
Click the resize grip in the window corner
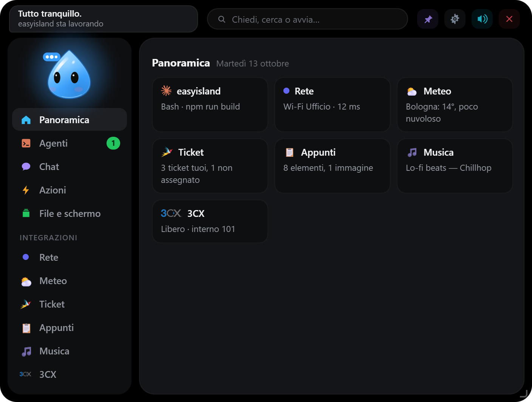524,394
